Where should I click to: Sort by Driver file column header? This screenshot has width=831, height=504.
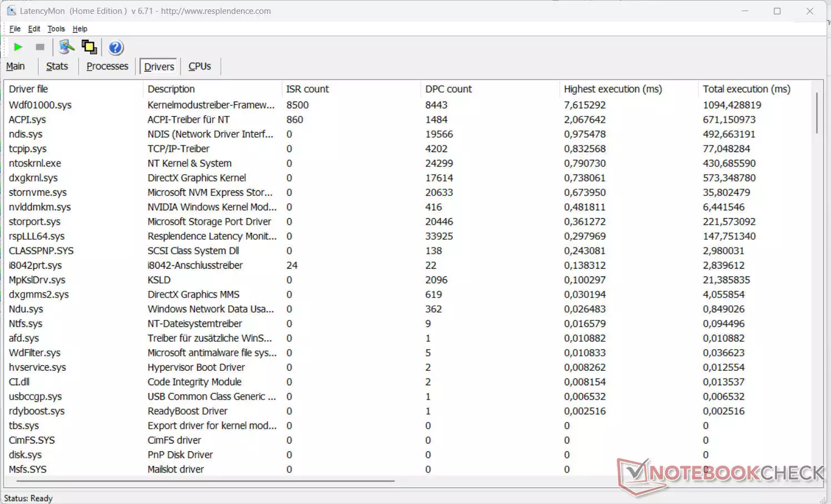tap(73, 89)
